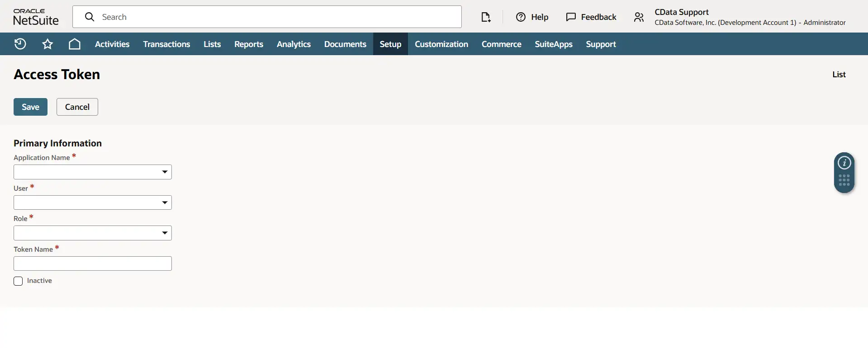
Task: Open the List link
Action: pos(839,75)
